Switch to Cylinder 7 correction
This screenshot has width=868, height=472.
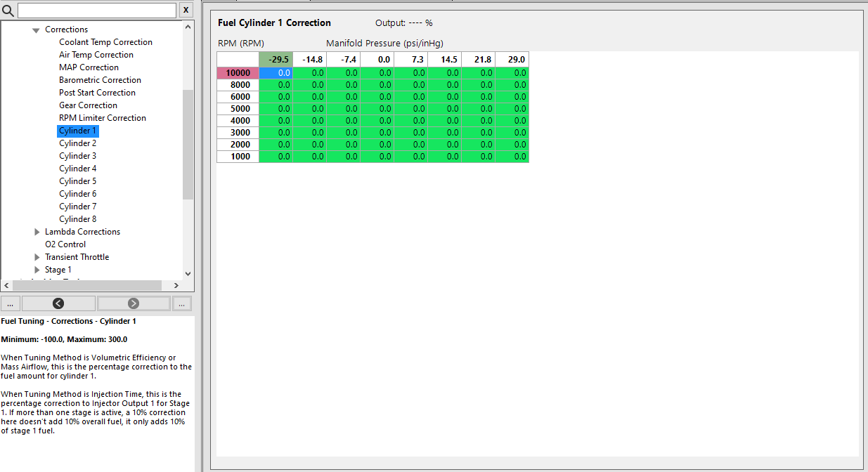pos(77,206)
